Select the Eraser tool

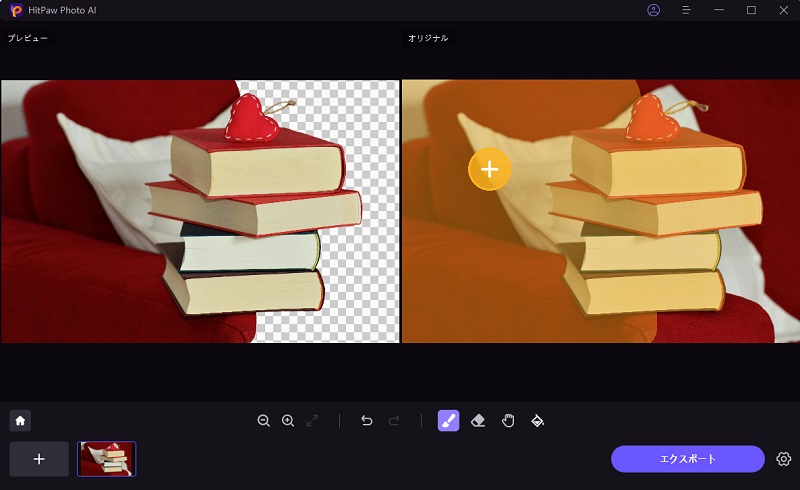click(478, 421)
